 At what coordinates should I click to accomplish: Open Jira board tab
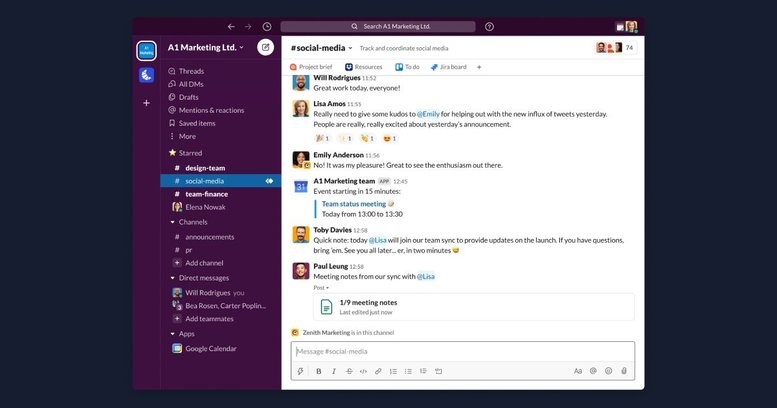[x=448, y=67]
